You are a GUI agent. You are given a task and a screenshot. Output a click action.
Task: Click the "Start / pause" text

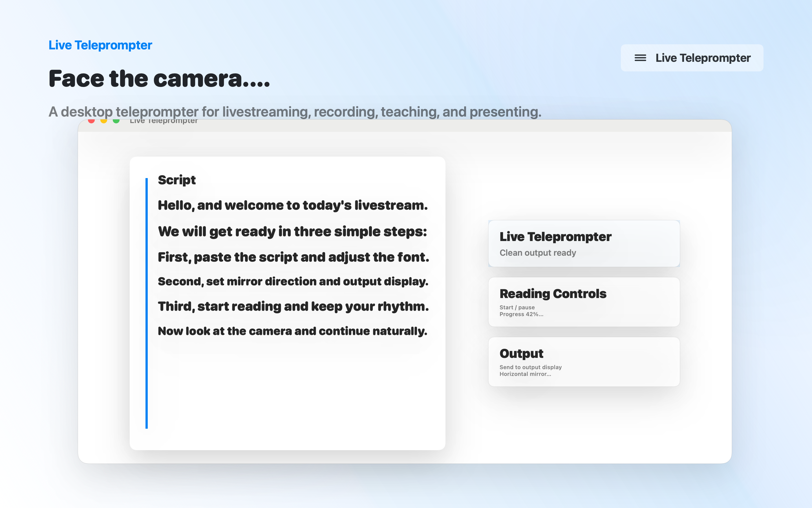point(517,307)
